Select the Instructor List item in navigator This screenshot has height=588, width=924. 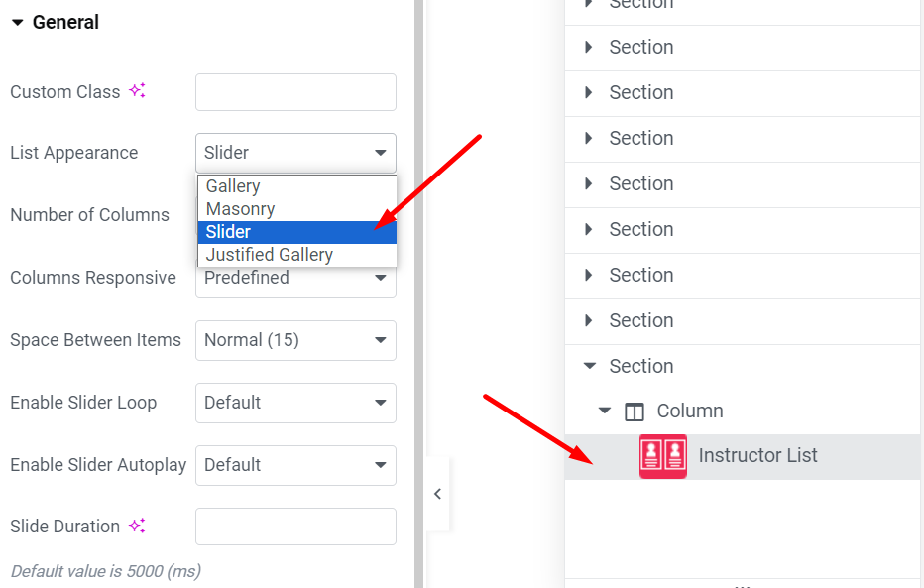click(x=743, y=456)
